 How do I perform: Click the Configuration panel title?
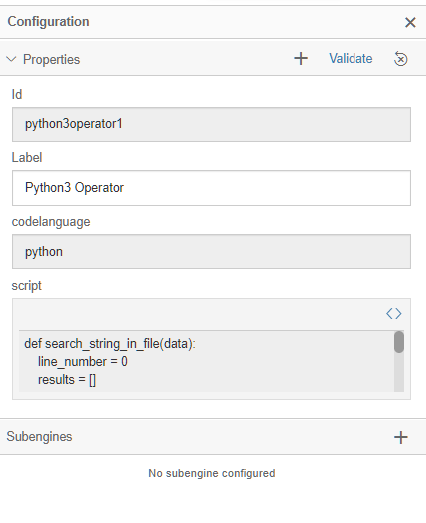point(48,22)
